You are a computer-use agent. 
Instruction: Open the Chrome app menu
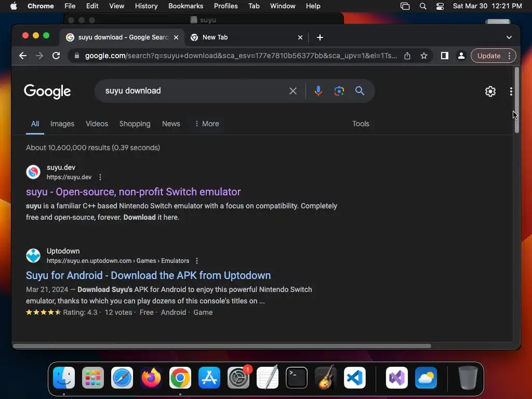(41, 6)
